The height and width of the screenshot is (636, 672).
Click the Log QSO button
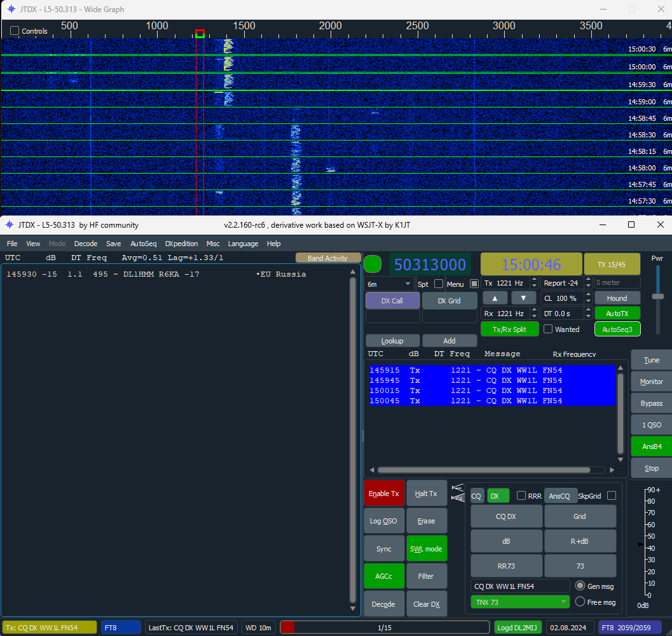384,521
